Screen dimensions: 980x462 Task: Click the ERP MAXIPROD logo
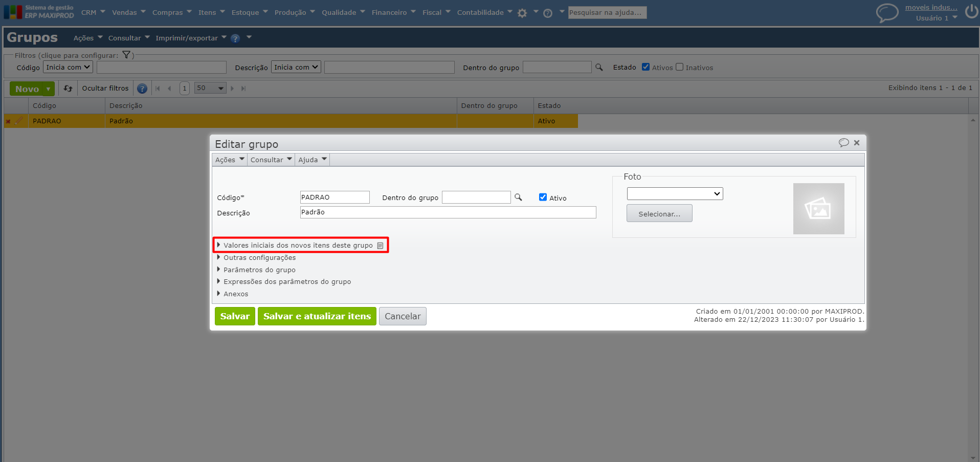(x=39, y=12)
